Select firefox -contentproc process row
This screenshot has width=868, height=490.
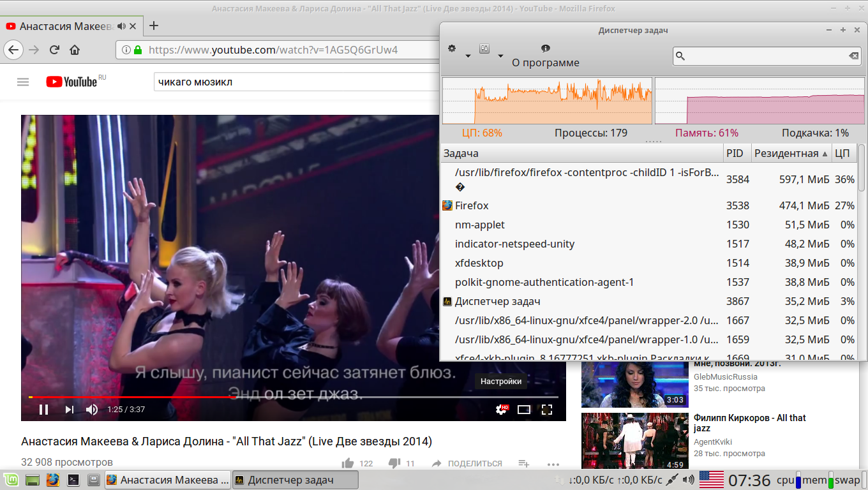click(x=648, y=179)
